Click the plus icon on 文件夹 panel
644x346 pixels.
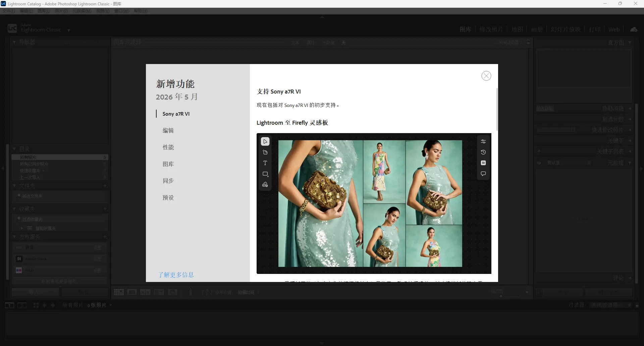click(x=105, y=186)
